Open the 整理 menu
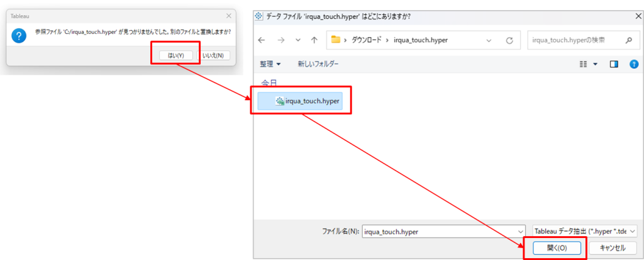The height and width of the screenshot is (260, 644). (270, 64)
